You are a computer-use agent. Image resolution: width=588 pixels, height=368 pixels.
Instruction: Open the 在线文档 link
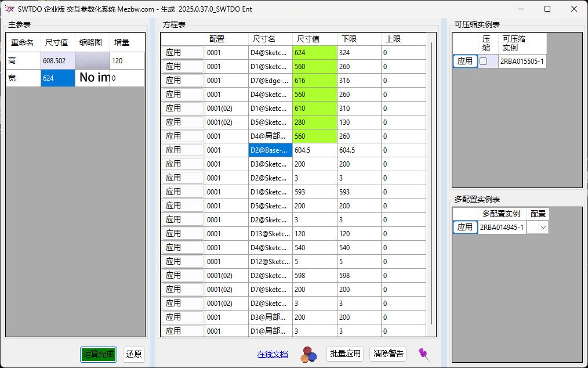(273, 354)
